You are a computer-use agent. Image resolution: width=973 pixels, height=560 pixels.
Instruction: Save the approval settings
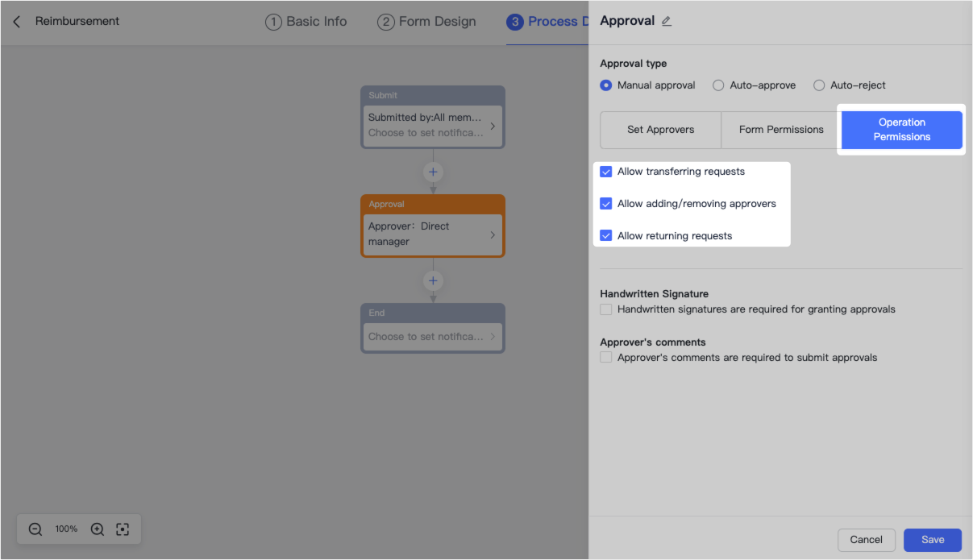click(x=932, y=540)
